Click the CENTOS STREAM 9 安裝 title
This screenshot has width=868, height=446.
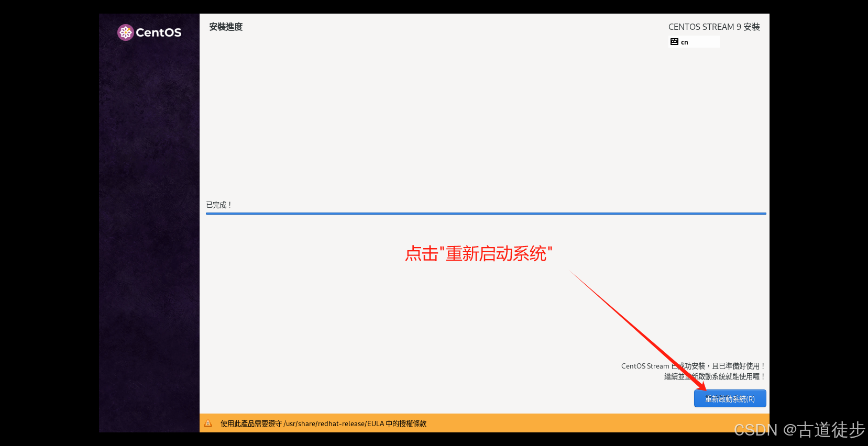pos(714,27)
